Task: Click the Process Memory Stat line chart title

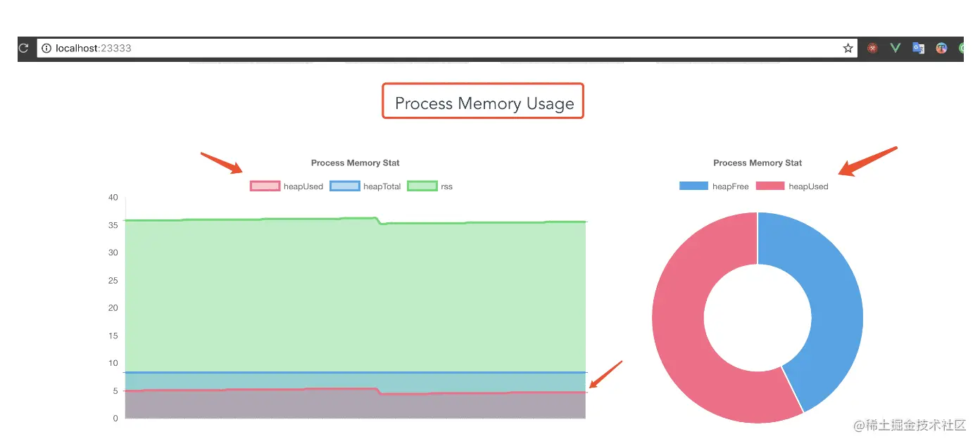Action: pos(355,163)
